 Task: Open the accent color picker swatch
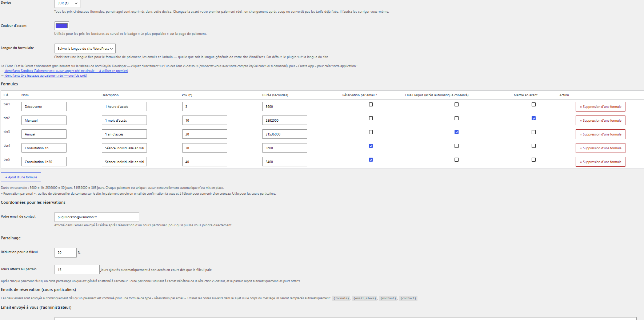coord(61,26)
